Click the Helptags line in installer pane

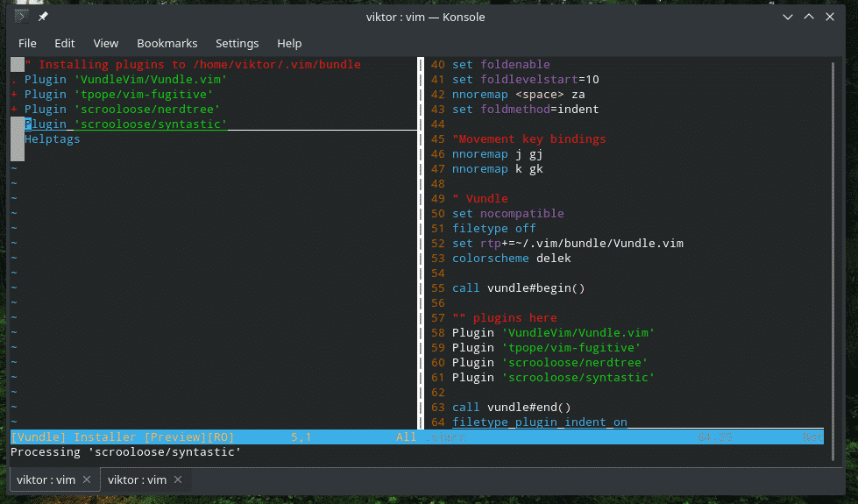pyautogui.click(x=53, y=139)
